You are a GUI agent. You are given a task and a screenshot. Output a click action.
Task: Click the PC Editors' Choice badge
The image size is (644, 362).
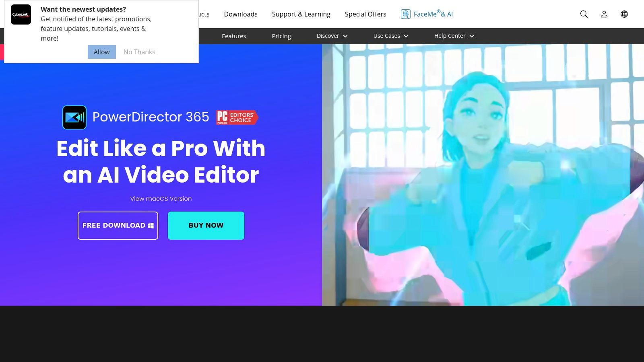[x=237, y=117]
